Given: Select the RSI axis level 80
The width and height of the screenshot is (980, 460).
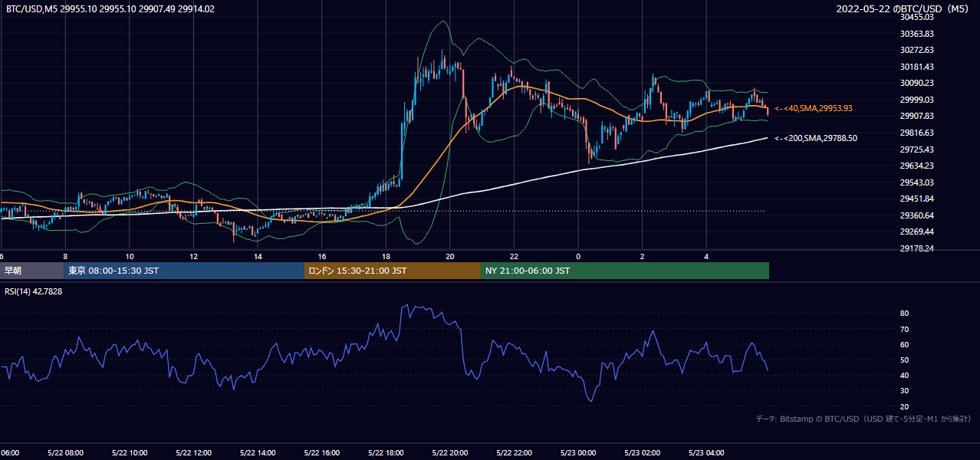Looking at the screenshot, I should [x=905, y=314].
